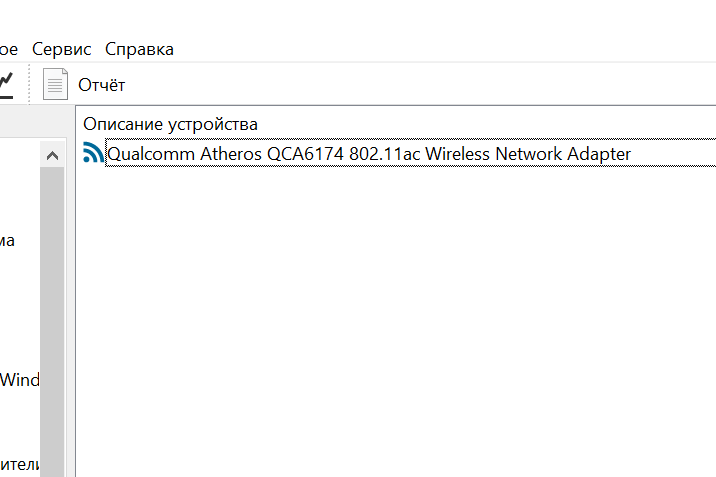Click the partially visible graph toolbar icon

pyautogui.click(x=6, y=85)
